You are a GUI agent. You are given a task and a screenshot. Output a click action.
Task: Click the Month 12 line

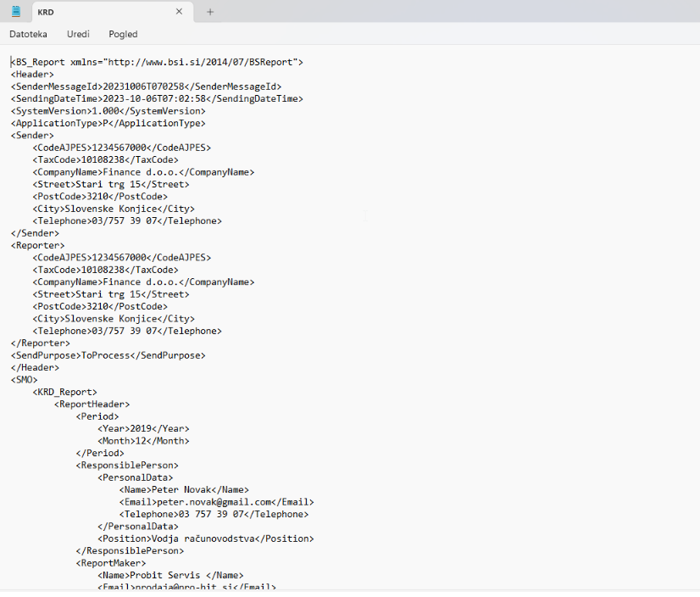[x=144, y=441]
